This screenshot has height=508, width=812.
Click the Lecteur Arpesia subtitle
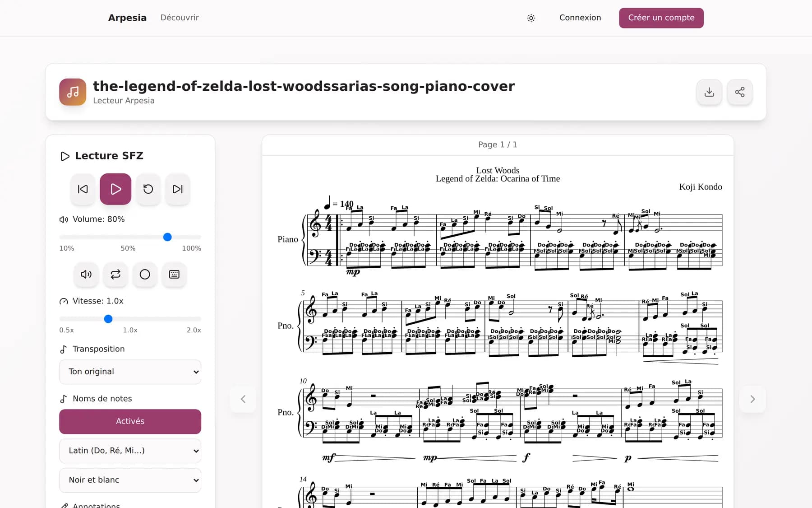coord(124,101)
